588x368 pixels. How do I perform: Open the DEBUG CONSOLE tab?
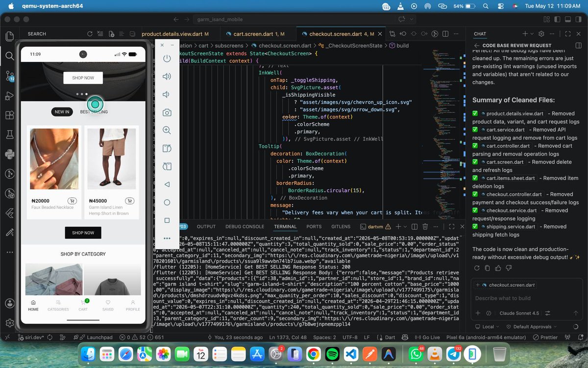[245, 227]
